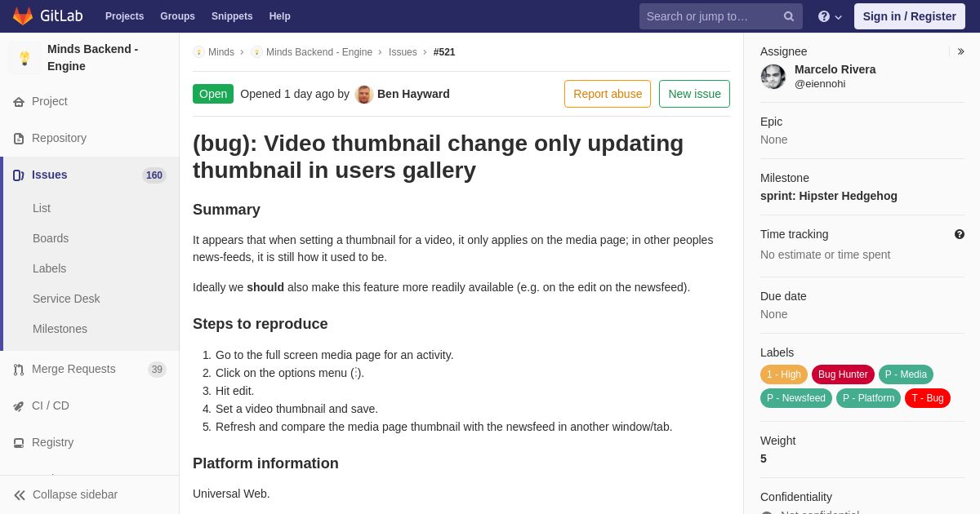
Task: Click the Minds breadcrumb lightbulb icon
Action: pos(198,52)
